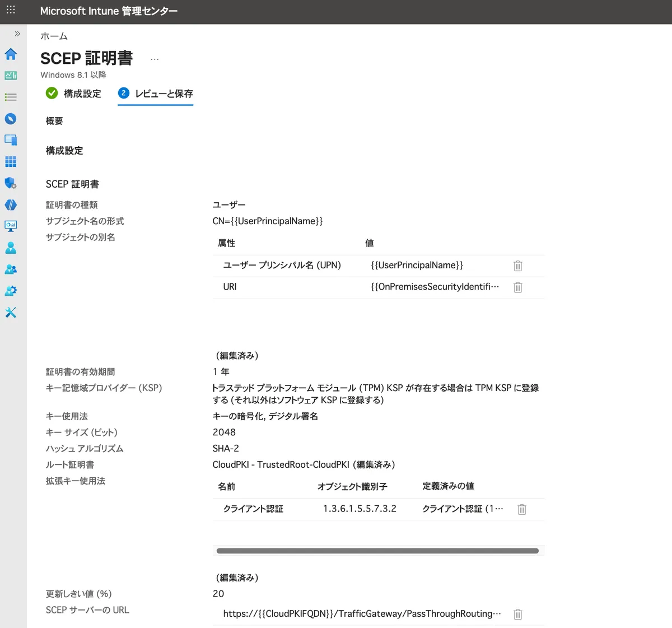This screenshot has width=672, height=628.
Task: Open Reports monitor icon
Action: coord(11,226)
